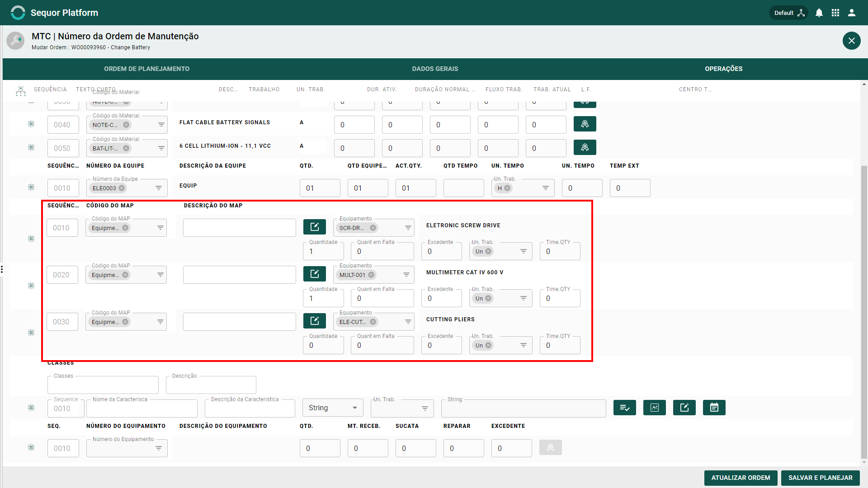
Task: Grab drag handle of equipment number row
Action: [31, 447]
